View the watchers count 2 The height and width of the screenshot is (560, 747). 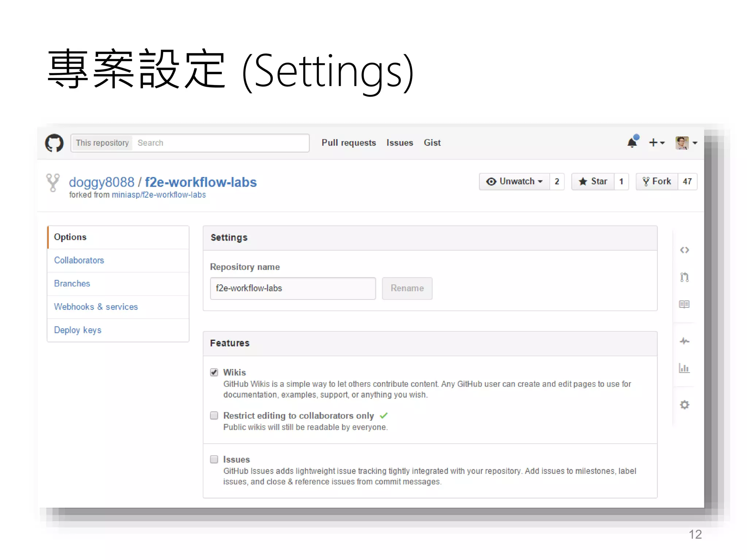point(557,182)
